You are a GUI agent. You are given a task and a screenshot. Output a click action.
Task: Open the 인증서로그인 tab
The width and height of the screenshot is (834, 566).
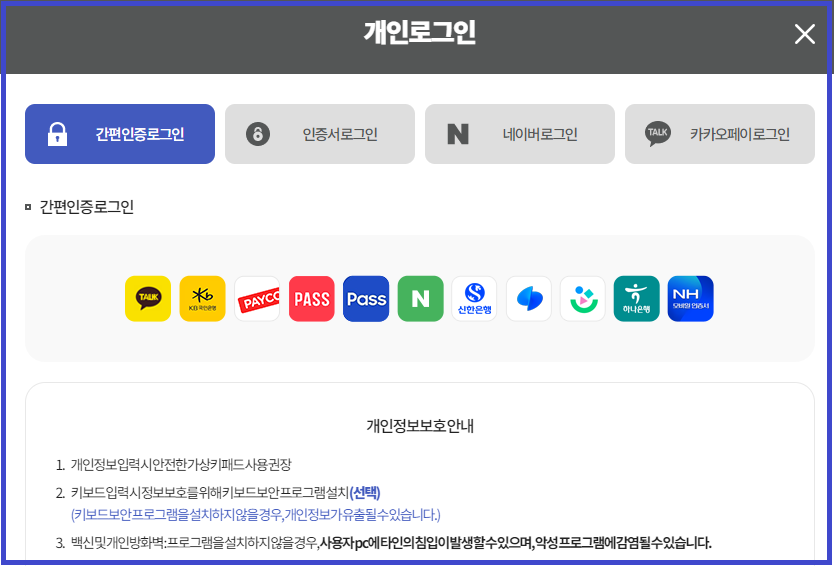pyautogui.click(x=320, y=134)
